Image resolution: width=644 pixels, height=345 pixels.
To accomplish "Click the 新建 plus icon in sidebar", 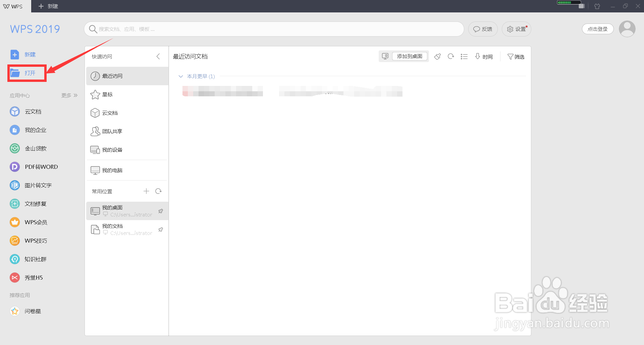I will tap(15, 54).
